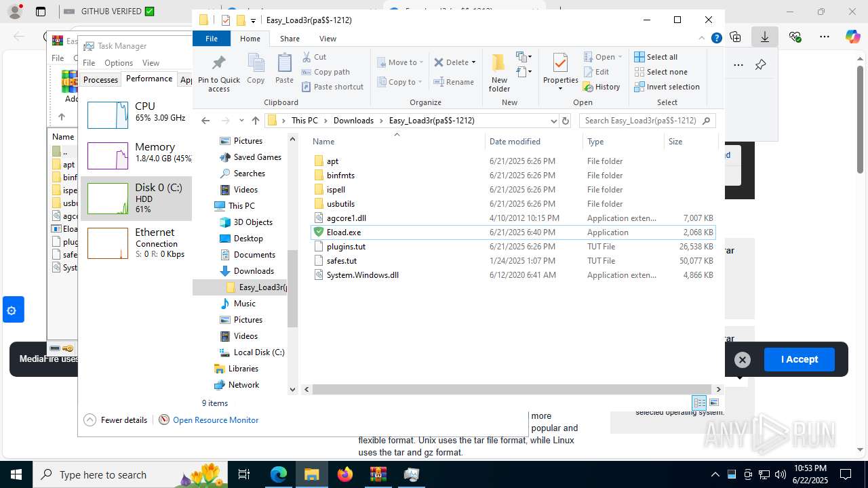Click the Paste ribbon icon
868x488 pixels.
[x=284, y=69]
